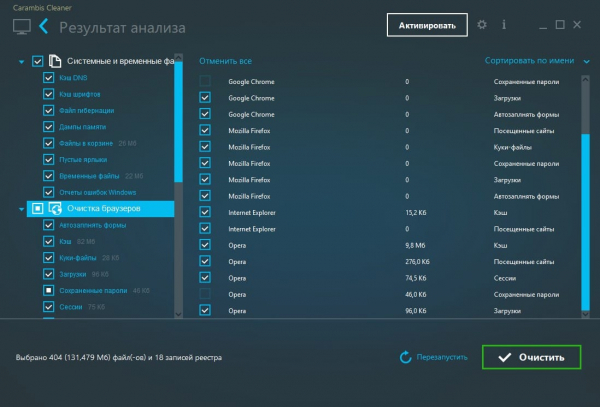This screenshot has width=600, height=407.
Task: Click Opera row with 9,8 Мб
Action: click(x=388, y=245)
